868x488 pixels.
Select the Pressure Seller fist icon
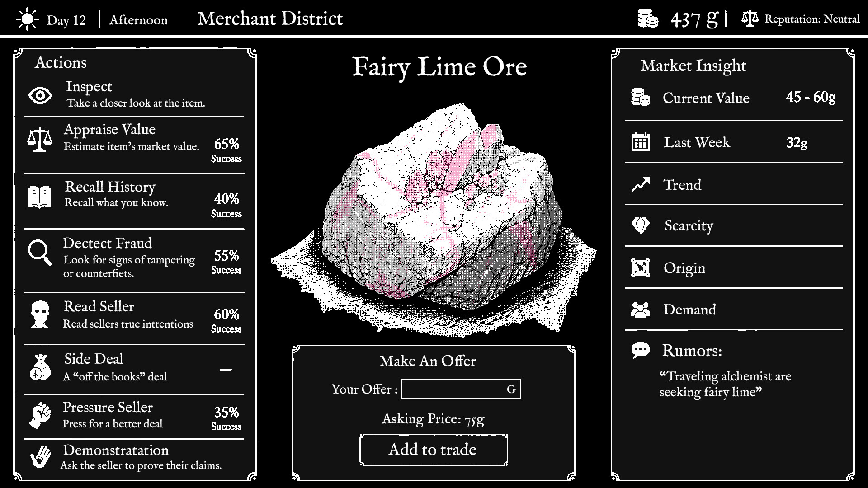pos(40,415)
